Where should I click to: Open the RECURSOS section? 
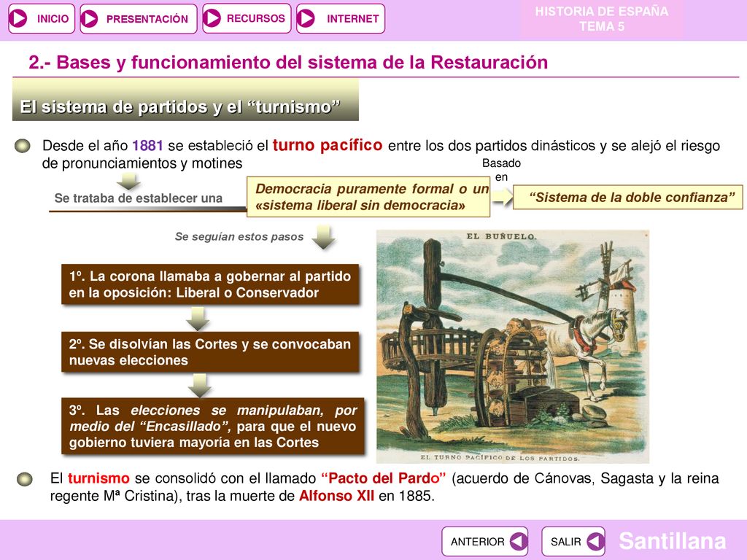click(247, 18)
